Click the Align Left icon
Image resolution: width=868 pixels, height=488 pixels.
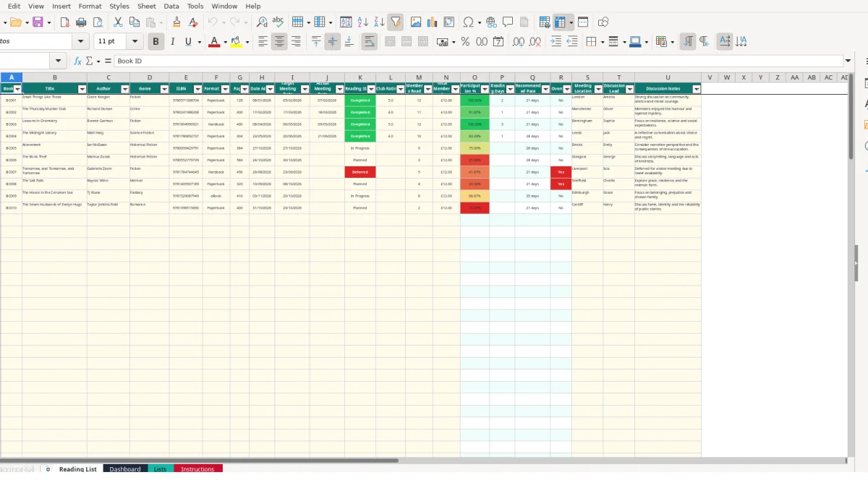pyautogui.click(x=263, y=42)
